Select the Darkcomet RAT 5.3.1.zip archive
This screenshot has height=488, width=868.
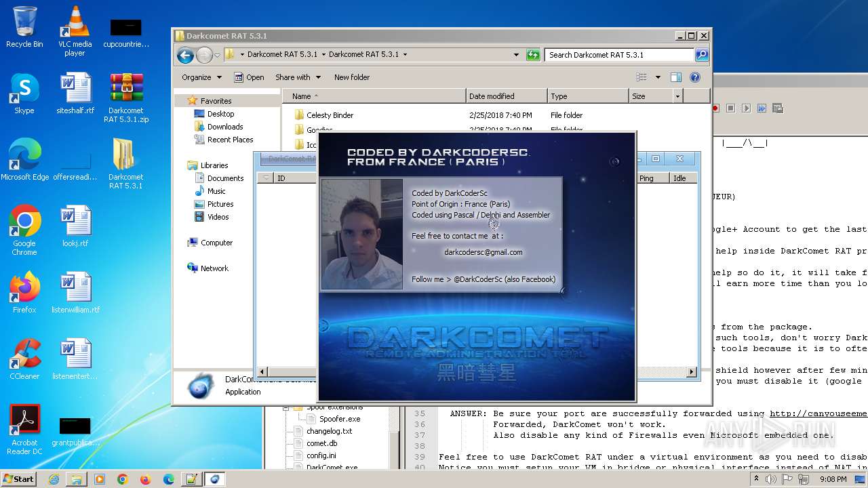[x=126, y=98]
